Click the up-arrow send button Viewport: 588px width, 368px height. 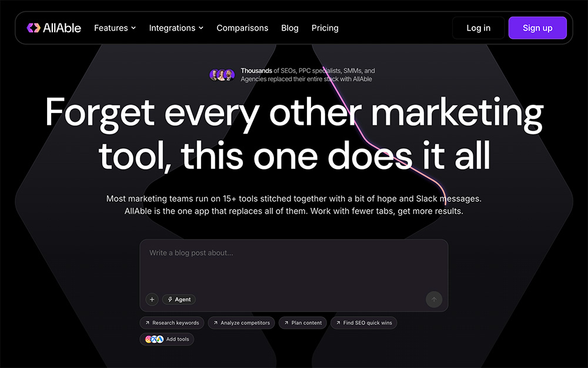pyautogui.click(x=434, y=299)
